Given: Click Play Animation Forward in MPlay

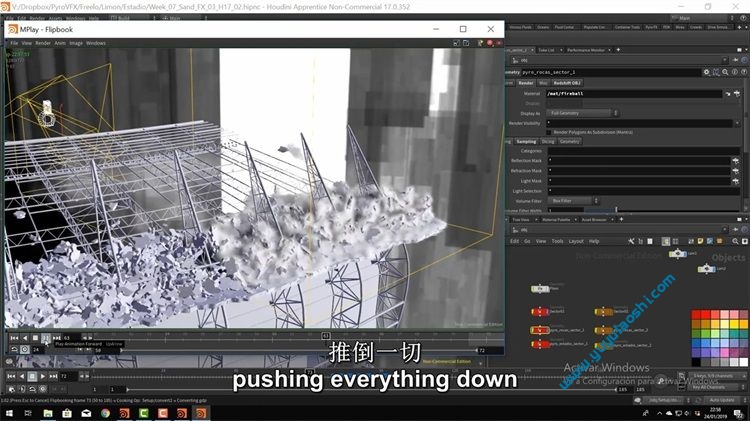Looking at the screenshot, I should [45, 338].
